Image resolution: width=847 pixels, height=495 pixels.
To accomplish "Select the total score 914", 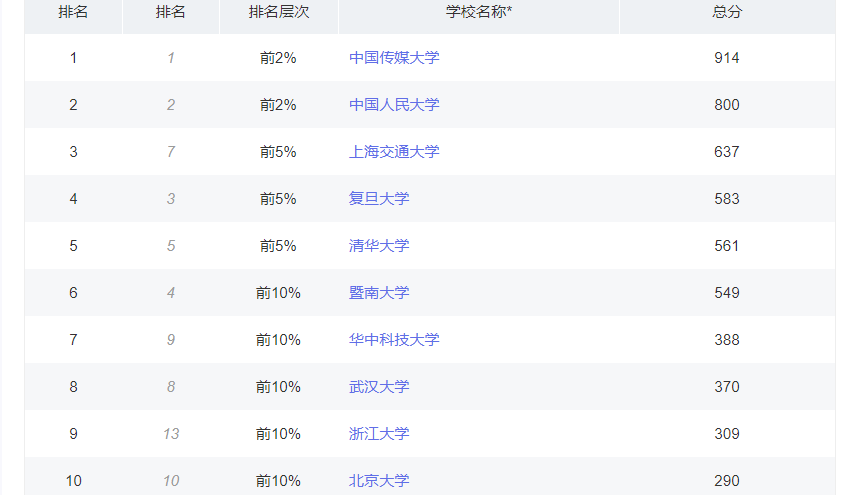I will [727, 58].
